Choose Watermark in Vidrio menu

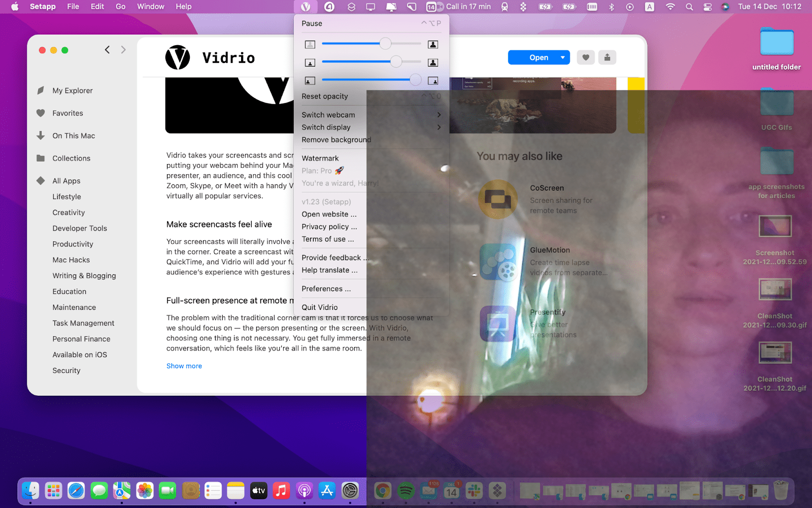(x=371, y=158)
